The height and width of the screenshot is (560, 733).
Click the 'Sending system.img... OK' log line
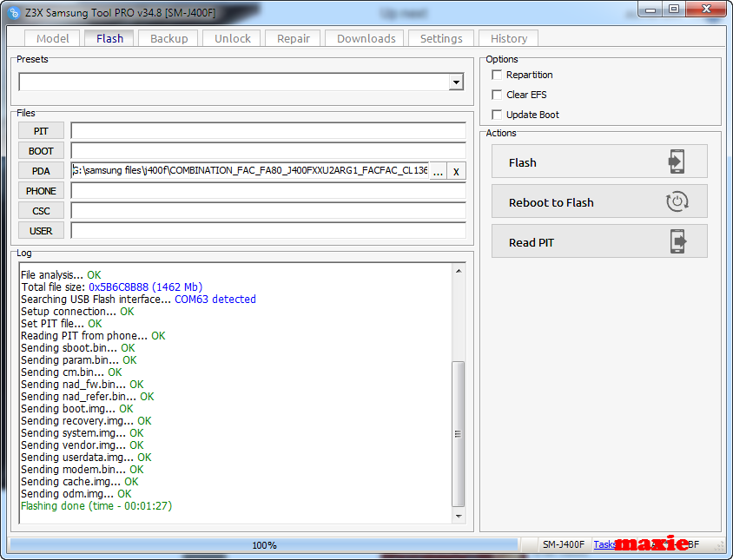[83, 433]
